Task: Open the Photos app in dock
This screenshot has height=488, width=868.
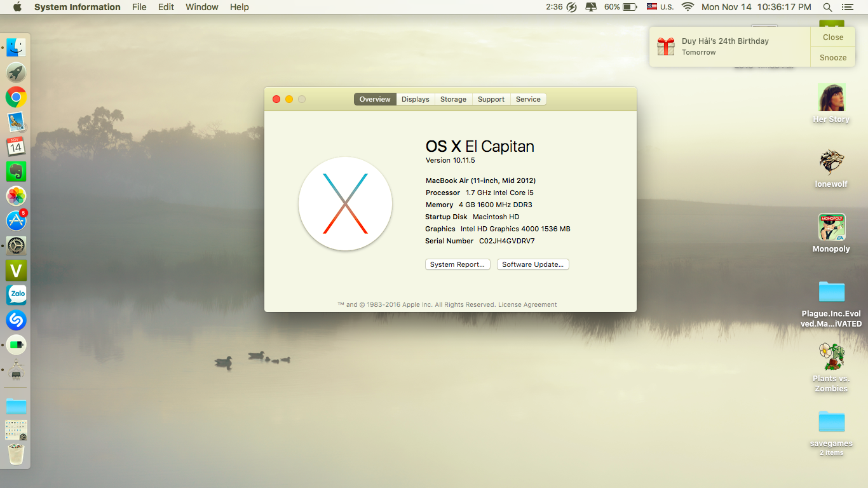Action: click(x=16, y=196)
